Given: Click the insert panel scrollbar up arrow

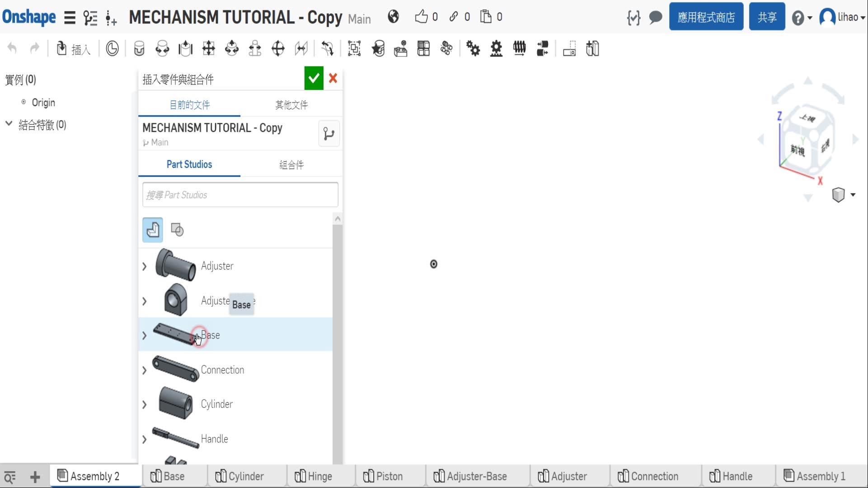Looking at the screenshot, I should point(338,219).
